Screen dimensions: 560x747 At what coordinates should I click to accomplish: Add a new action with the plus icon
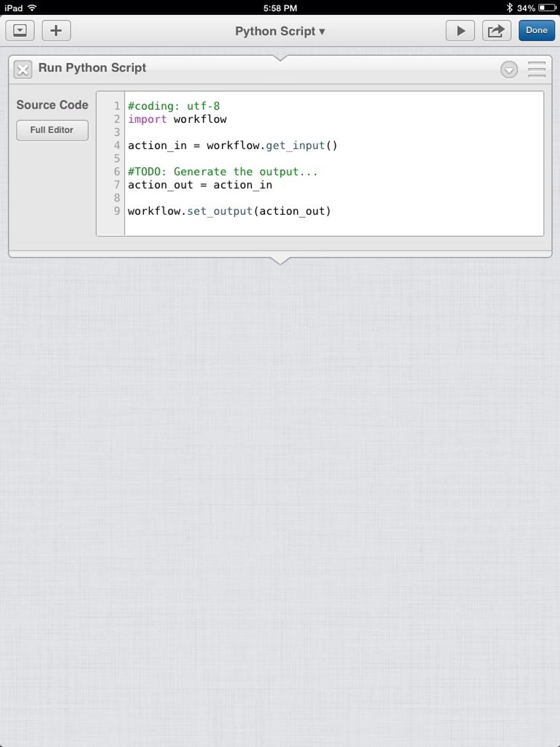click(55, 30)
